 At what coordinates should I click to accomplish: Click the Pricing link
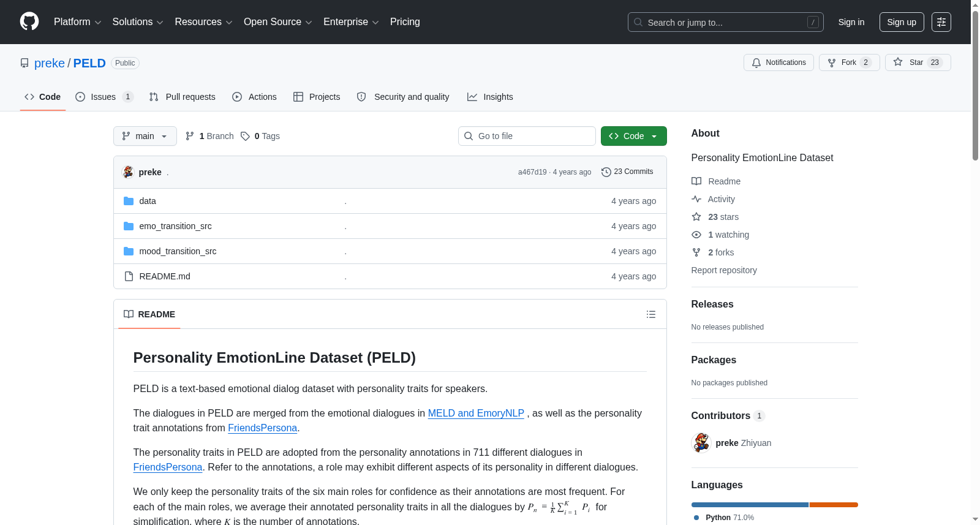(x=405, y=22)
